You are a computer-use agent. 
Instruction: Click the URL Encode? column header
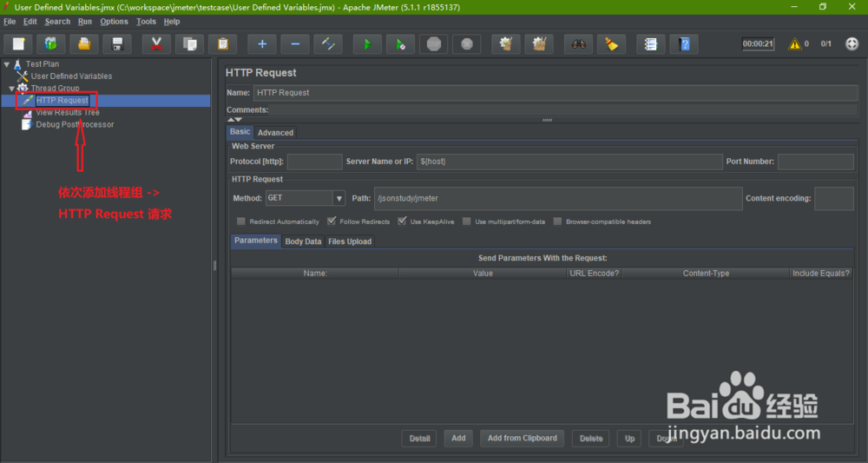click(x=595, y=274)
